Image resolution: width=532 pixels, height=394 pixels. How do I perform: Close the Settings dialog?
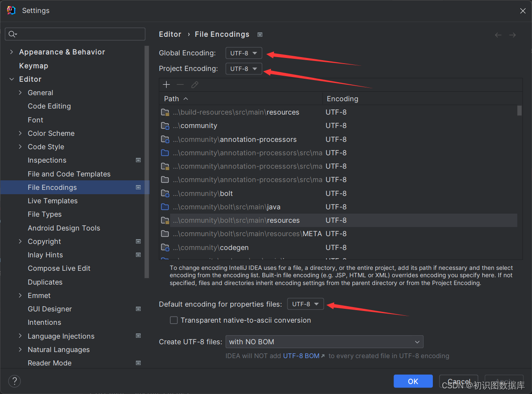tap(523, 11)
